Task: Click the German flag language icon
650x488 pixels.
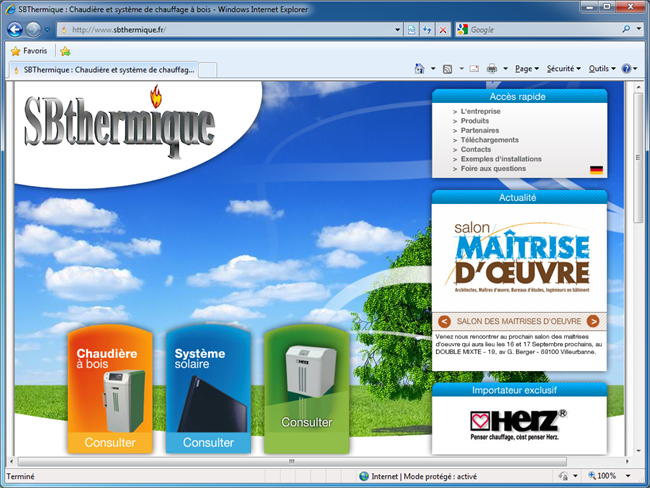Action: [x=596, y=170]
